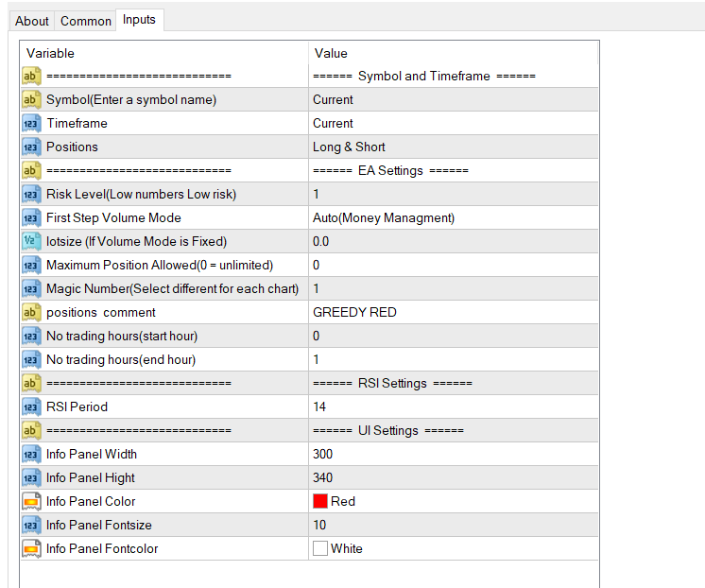Image resolution: width=705 pixels, height=588 pixels.
Task: Open the Positions value Long & Short
Action: [x=454, y=147]
